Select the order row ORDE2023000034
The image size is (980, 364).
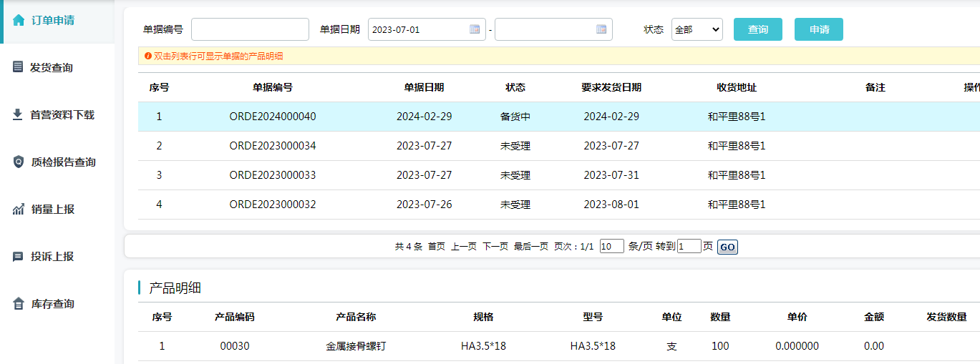(x=559, y=146)
